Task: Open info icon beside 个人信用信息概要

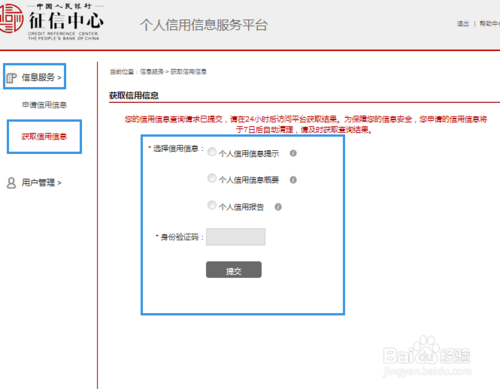Action: pos(293,180)
